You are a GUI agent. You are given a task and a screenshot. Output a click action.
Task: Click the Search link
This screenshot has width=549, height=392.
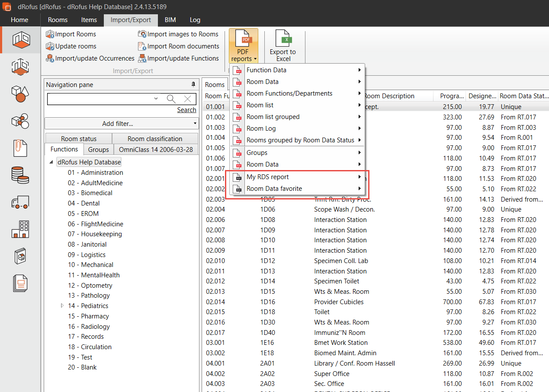tap(186, 110)
